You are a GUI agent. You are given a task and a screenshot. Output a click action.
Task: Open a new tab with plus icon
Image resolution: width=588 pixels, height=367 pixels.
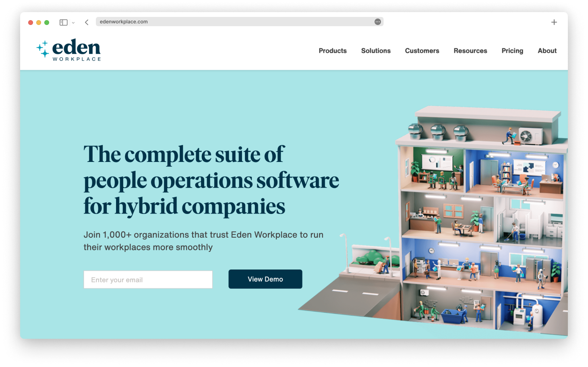(554, 22)
